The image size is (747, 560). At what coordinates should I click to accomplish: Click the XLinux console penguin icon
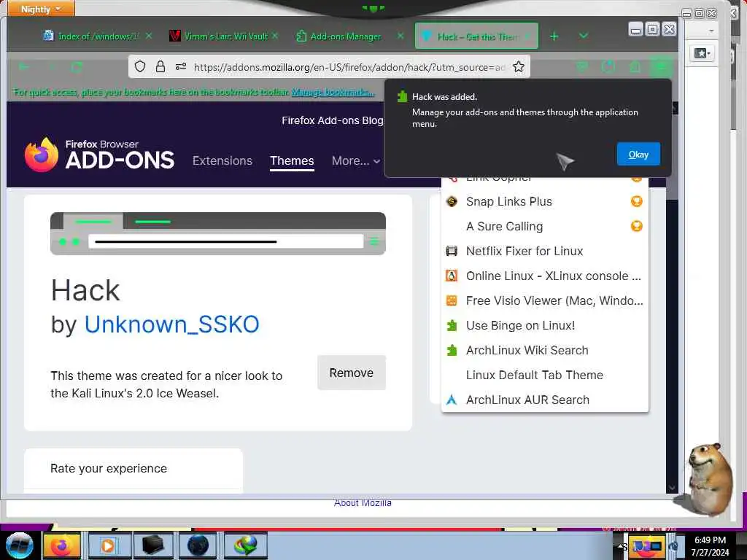(452, 276)
